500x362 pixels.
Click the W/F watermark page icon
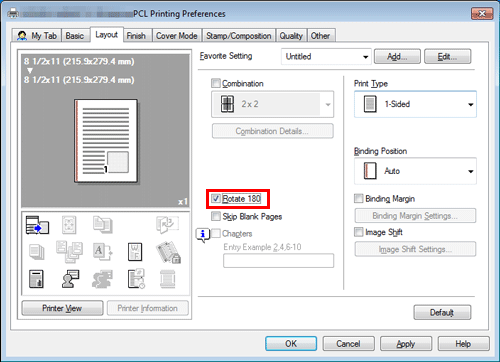tap(135, 252)
